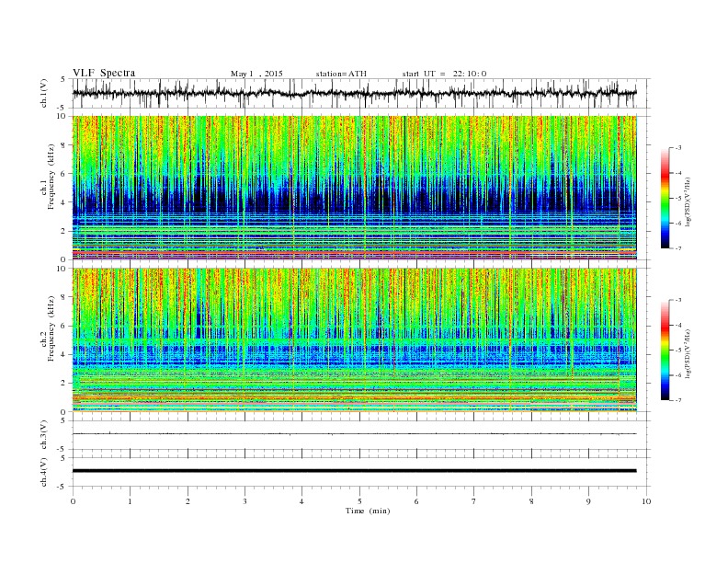The height and width of the screenshot is (563, 728).
Task: Click the "VLF Spectra" title text
Action: pyautogui.click(x=104, y=73)
